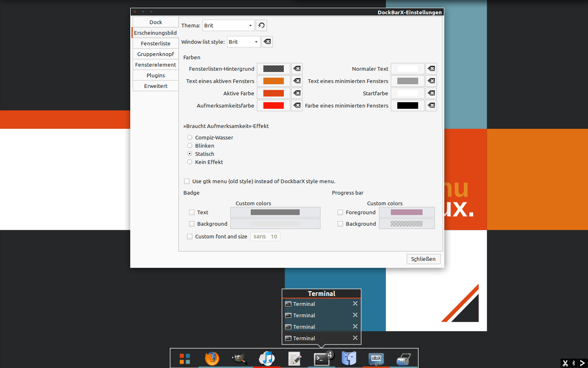Open the text editor icon in dock
Viewport: 588px width, 368px height.
pos(294,359)
